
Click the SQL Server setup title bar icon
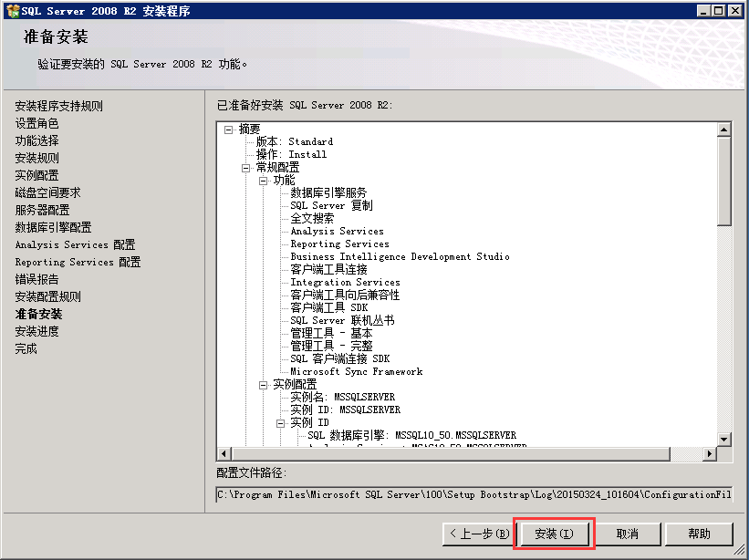[x=13, y=11]
